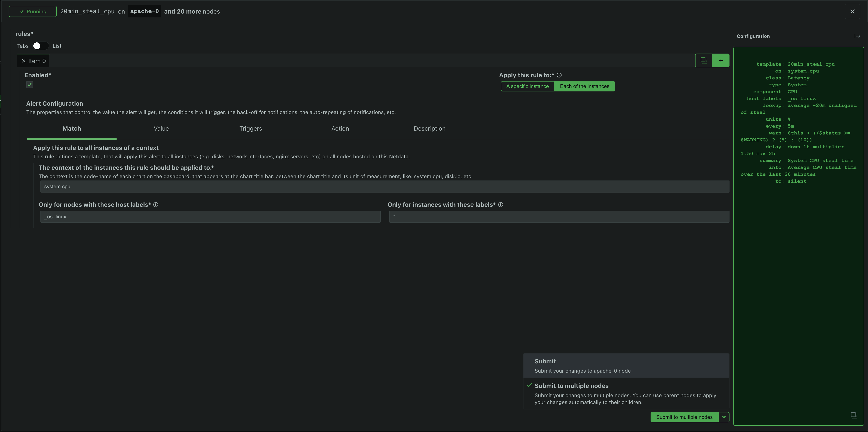Open the Description tab

[x=430, y=128]
